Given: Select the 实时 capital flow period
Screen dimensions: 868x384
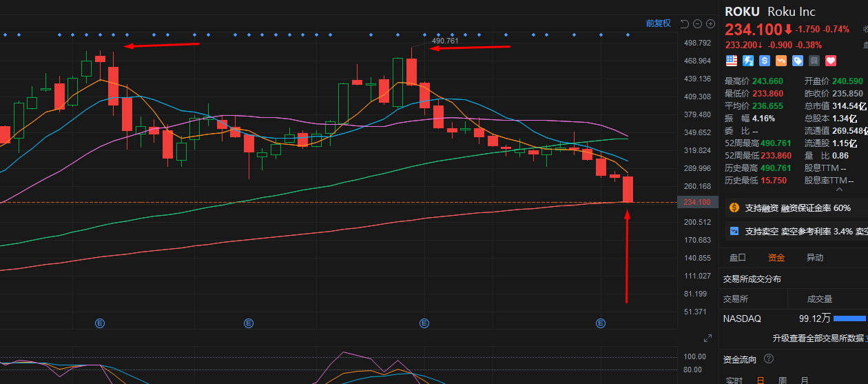Looking at the screenshot, I should point(734,380).
